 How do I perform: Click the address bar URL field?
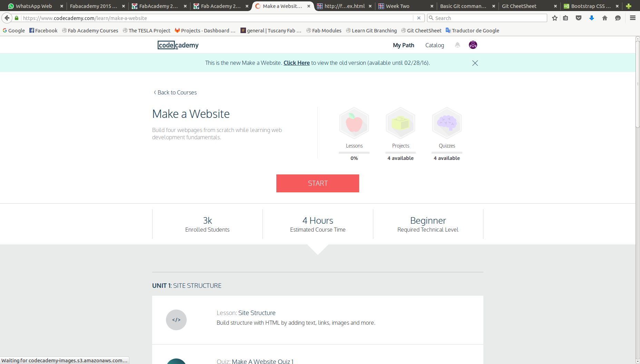tap(217, 18)
